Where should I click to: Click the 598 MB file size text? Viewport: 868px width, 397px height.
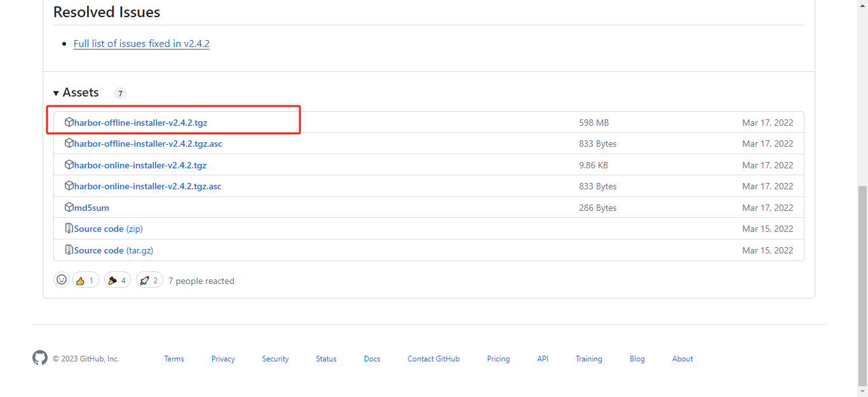[593, 123]
